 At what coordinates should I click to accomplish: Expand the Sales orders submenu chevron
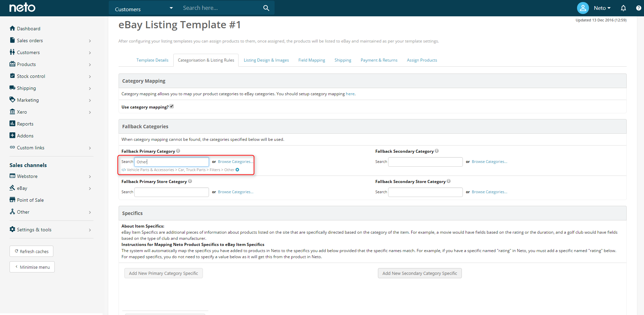(90, 41)
